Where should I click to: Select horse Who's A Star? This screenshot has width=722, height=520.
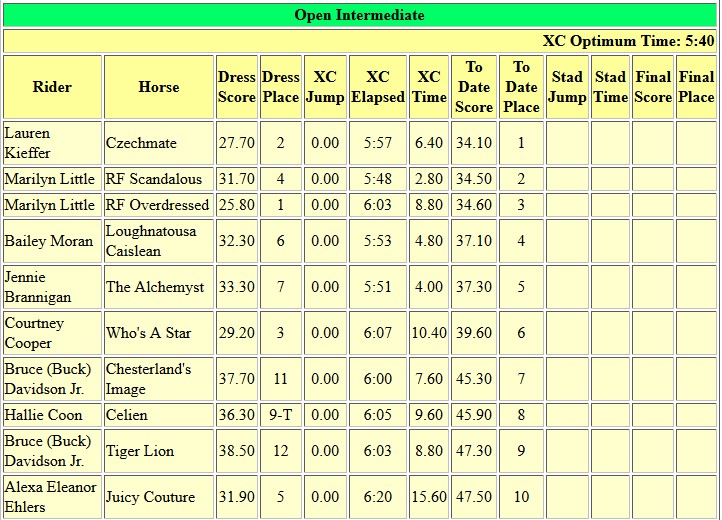tap(148, 333)
